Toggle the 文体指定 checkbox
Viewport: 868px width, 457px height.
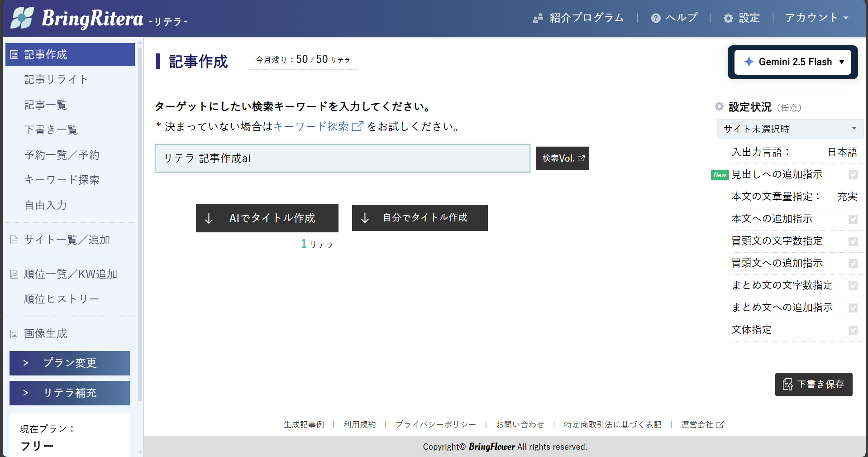point(853,330)
